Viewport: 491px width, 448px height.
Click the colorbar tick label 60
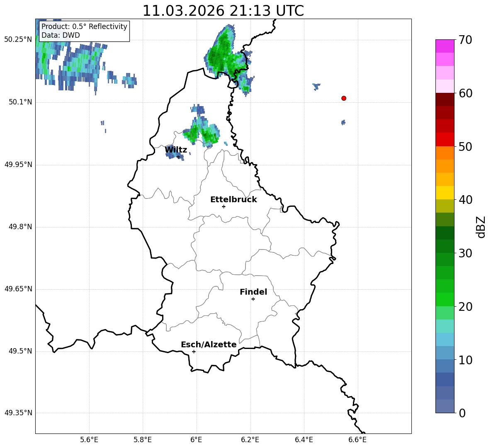pos(466,93)
